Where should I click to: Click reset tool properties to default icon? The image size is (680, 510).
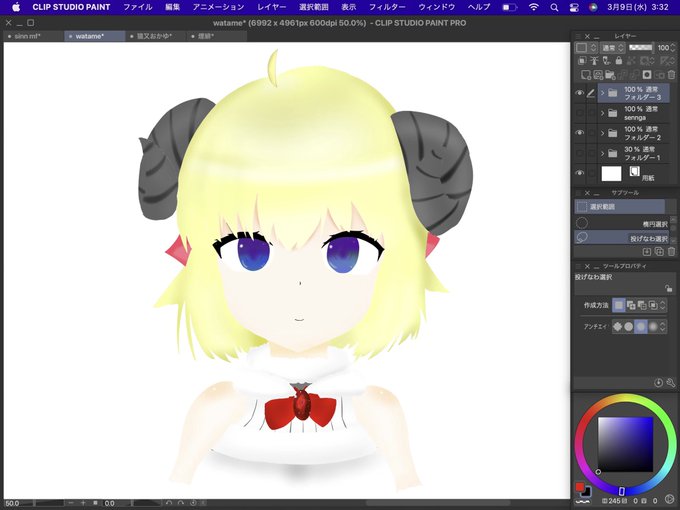(x=658, y=382)
